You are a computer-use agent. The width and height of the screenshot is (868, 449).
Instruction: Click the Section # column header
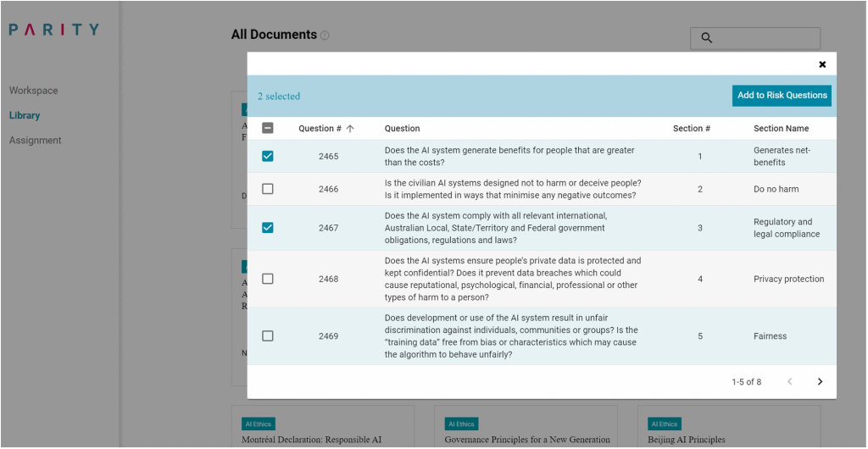[x=691, y=129]
